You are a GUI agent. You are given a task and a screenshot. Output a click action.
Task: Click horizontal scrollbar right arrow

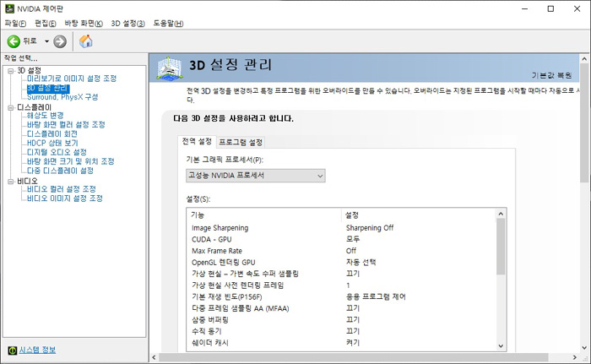click(x=574, y=357)
